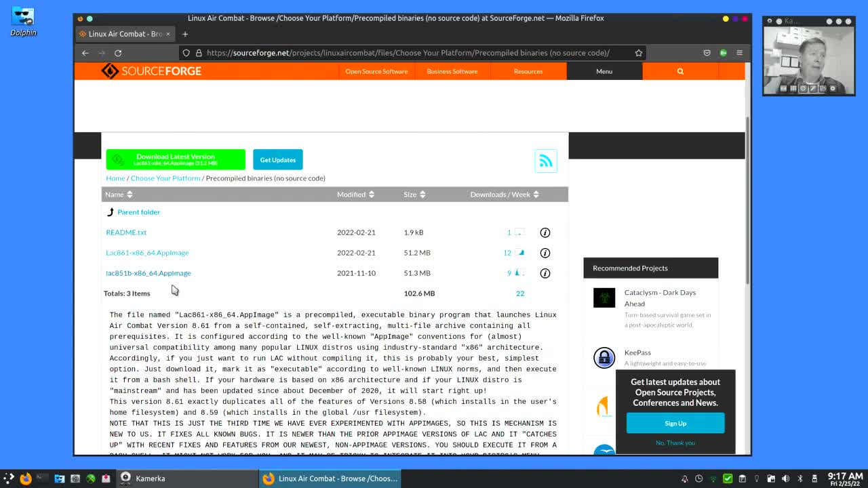This screenshot has height=488, width=868.
Task: Subscribe via the RSS feed icon
Action: [x=546, y=161]
